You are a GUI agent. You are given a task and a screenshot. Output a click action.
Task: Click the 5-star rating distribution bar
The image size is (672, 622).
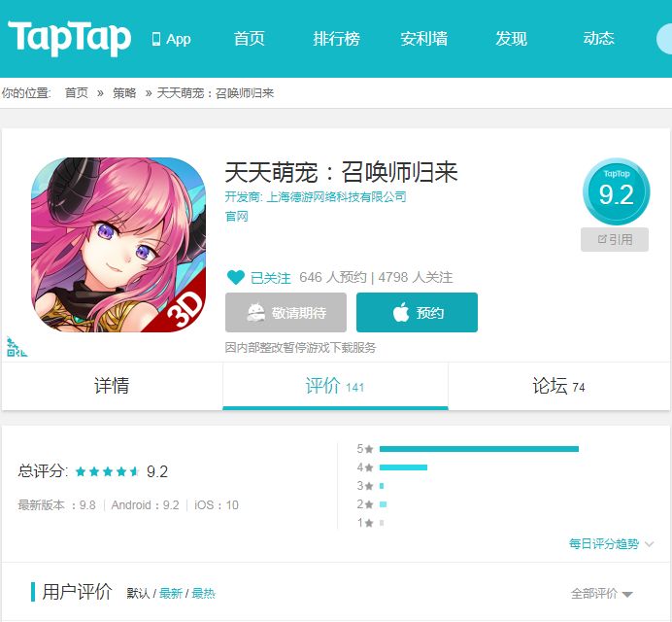point(479,449)
